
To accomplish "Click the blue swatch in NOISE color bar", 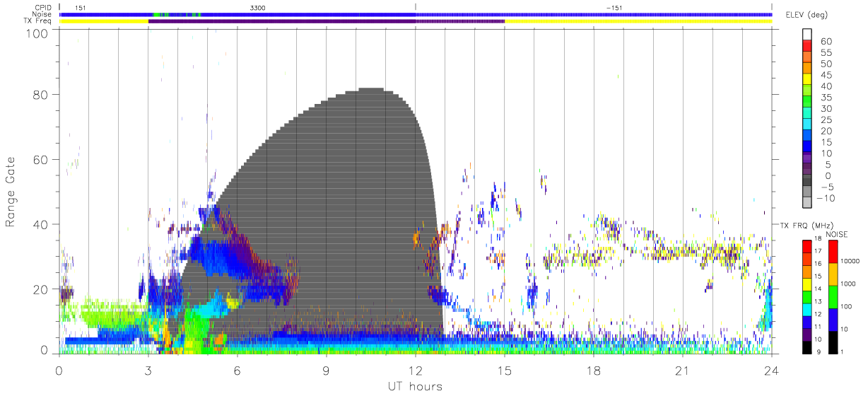I will point(833,319).
